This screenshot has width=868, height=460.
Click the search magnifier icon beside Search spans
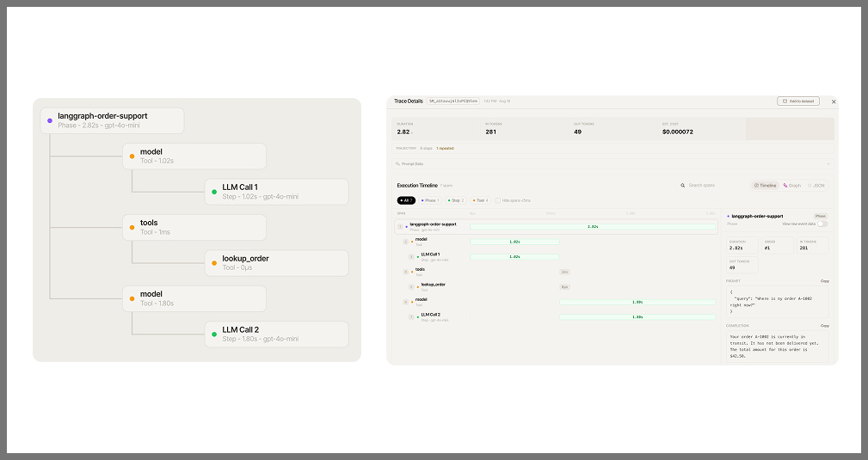(x=682, y=186)
